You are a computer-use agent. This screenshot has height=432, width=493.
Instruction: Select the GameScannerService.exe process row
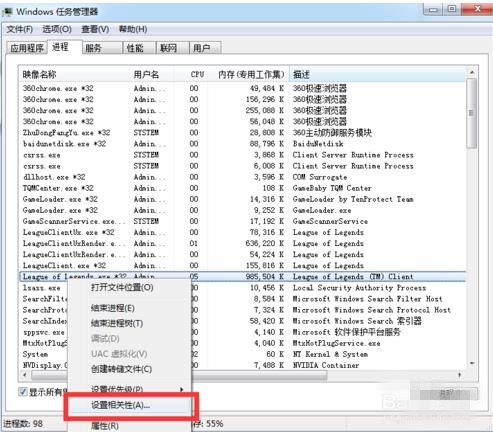click(x=242, y=221)
